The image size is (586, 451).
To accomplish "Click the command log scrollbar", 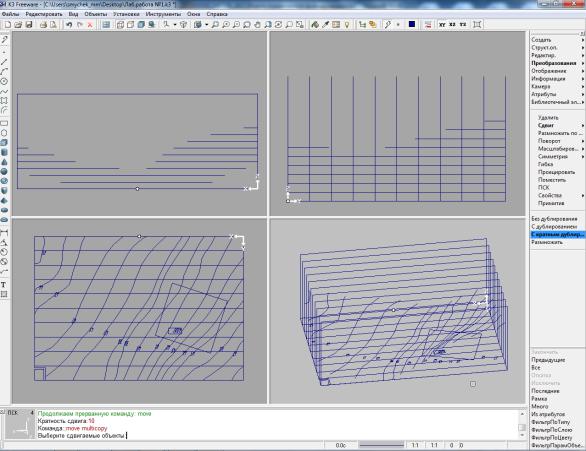I will [x=522, y=425].
